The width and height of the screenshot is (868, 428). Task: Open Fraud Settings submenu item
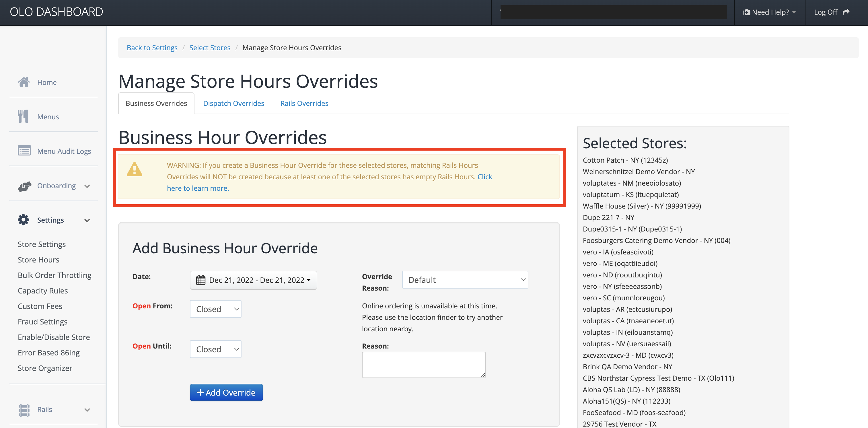point(42,322)
